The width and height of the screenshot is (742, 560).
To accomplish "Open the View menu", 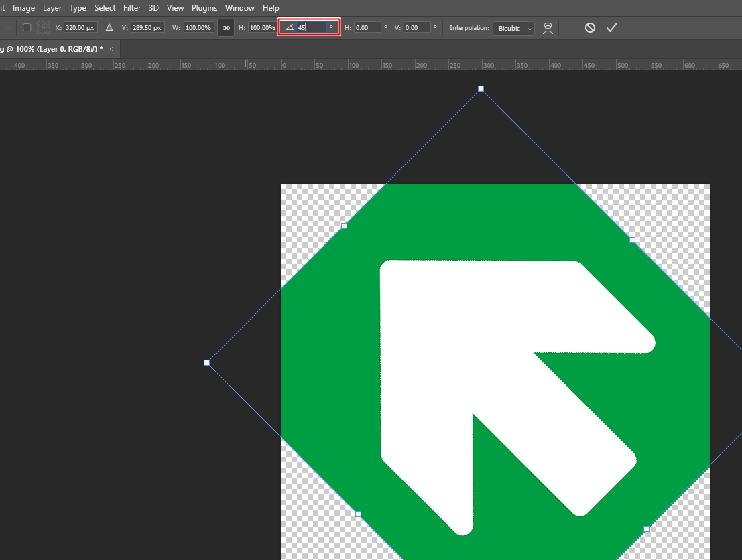I will [x=175, y=8].
